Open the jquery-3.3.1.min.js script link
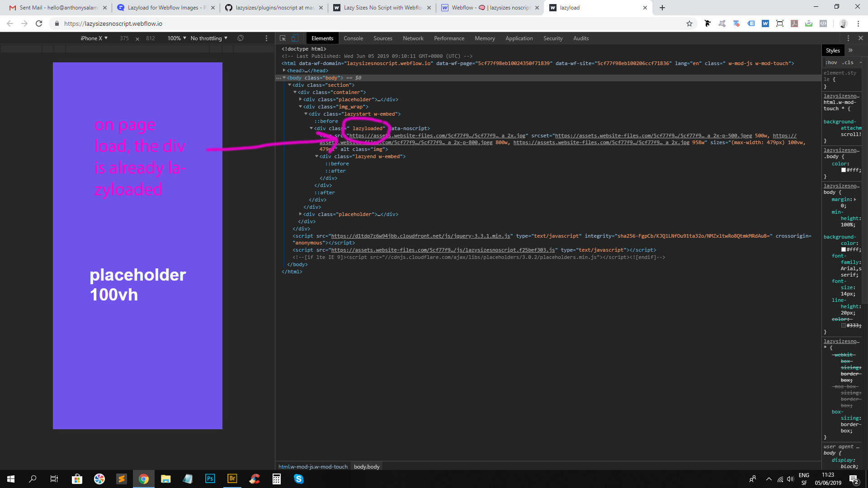Viewport: 868px width, 488px height. [x=420, y=236]
